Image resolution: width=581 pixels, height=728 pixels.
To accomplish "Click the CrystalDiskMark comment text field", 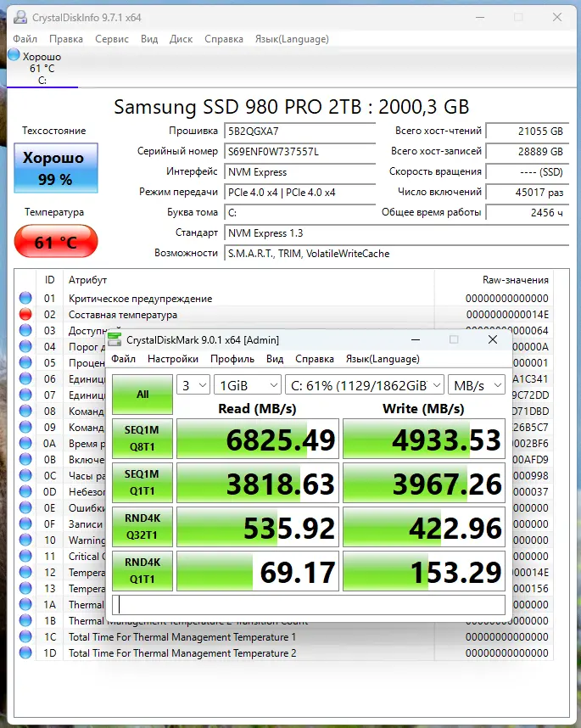I will (309, 605).
